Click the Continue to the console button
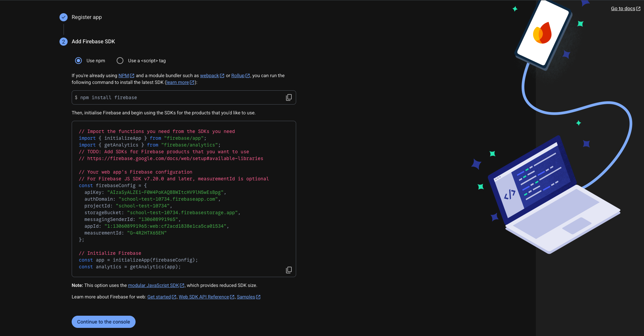The height and width of the screenshot is (336, 644). (103, 321)
